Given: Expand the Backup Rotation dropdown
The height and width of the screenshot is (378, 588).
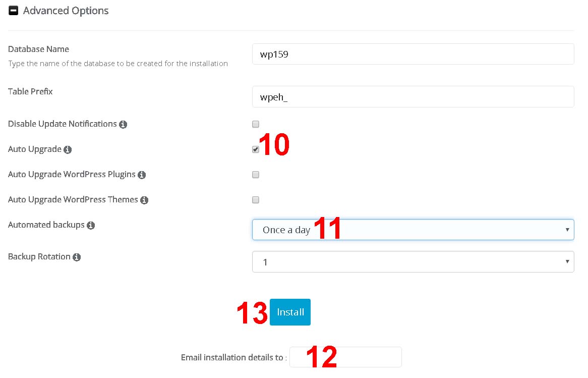Looking at the screenshot, I should pos(413,262).
